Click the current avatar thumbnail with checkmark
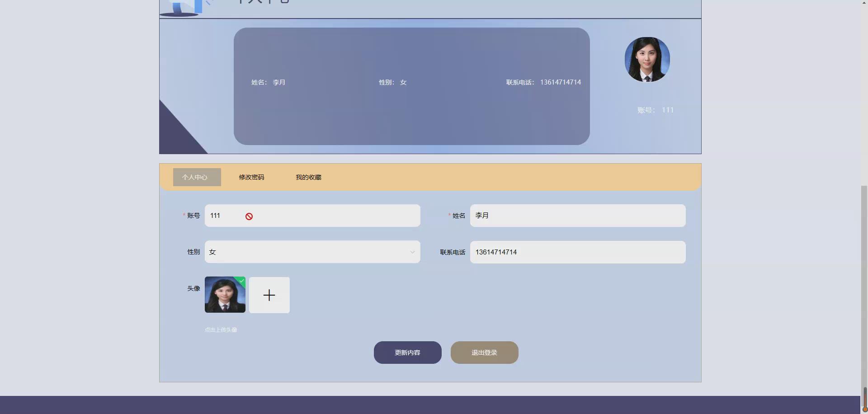 point(225,294)
